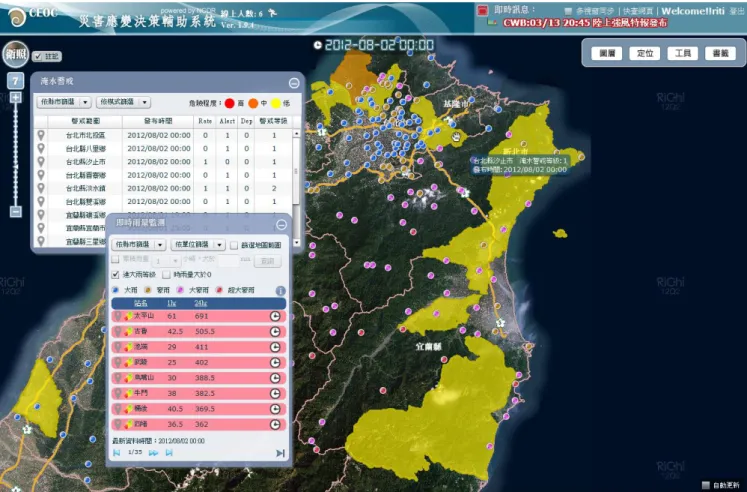Viewport: 747px width, 492px height.
Task: Open rainfall history clock for 吉魯 station
Action: point(275,331)
